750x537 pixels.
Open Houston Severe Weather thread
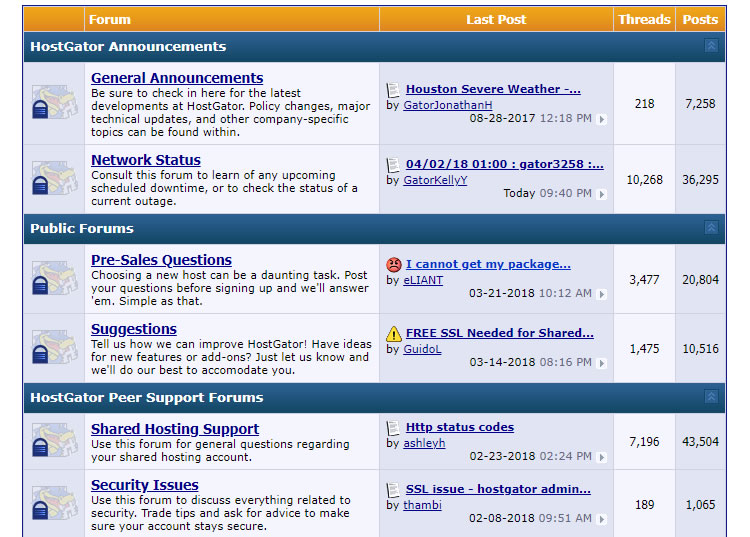coord(493,89)
